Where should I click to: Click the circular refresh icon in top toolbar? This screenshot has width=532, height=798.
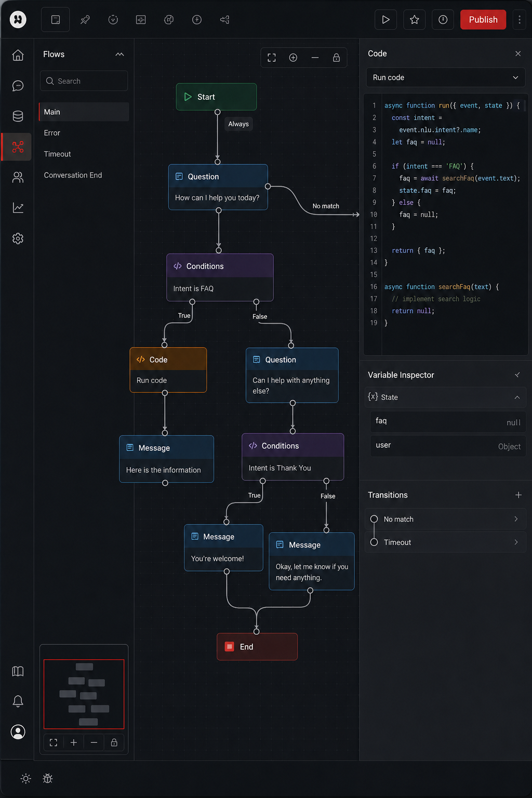click(x=113, y=20)
